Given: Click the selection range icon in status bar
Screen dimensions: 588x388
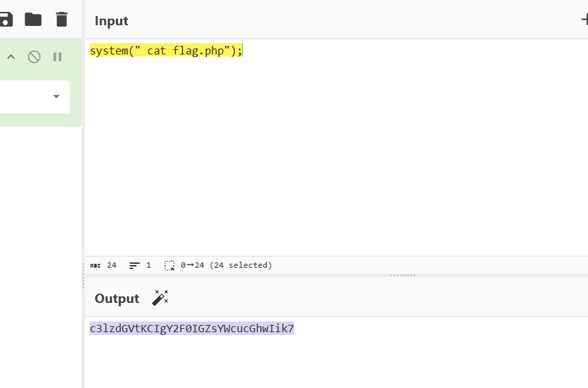Looking at the screenshot, I should pyautogui.click(x=169, y=265).
